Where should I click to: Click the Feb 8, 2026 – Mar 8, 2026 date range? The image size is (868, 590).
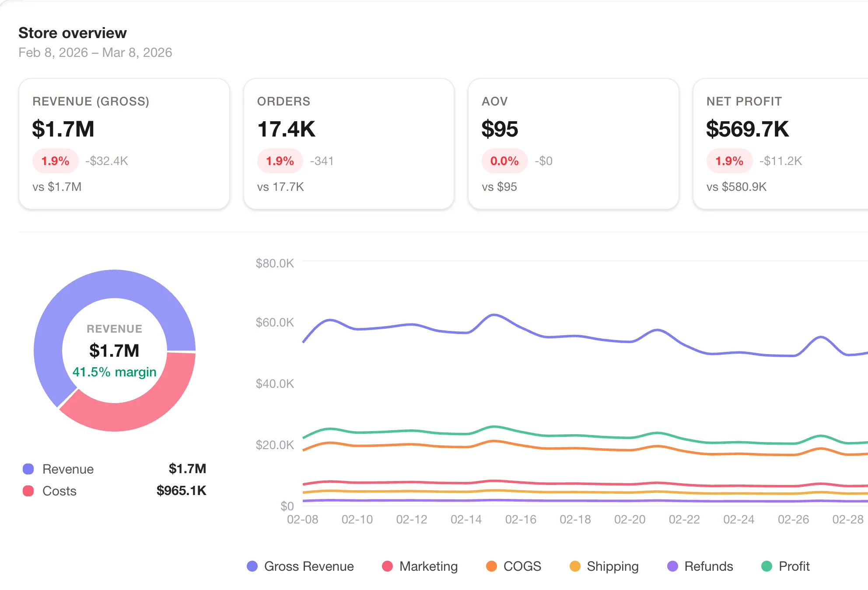point(95,53)
